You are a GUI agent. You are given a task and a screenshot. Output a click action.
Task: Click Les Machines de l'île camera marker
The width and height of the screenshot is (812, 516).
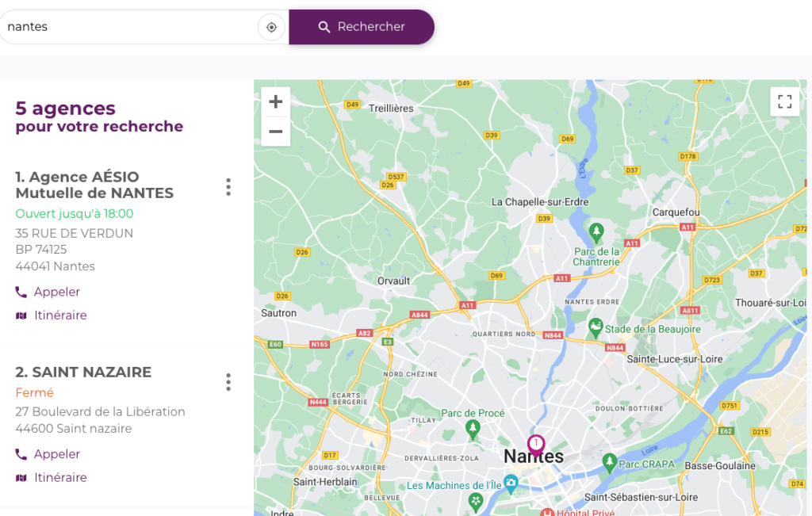coord(511,484)
